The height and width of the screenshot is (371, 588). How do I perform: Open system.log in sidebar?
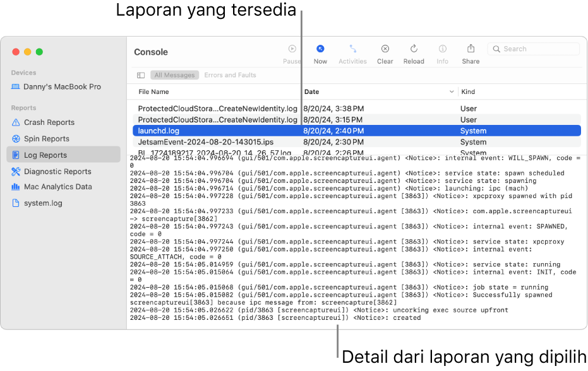(43, 203)
